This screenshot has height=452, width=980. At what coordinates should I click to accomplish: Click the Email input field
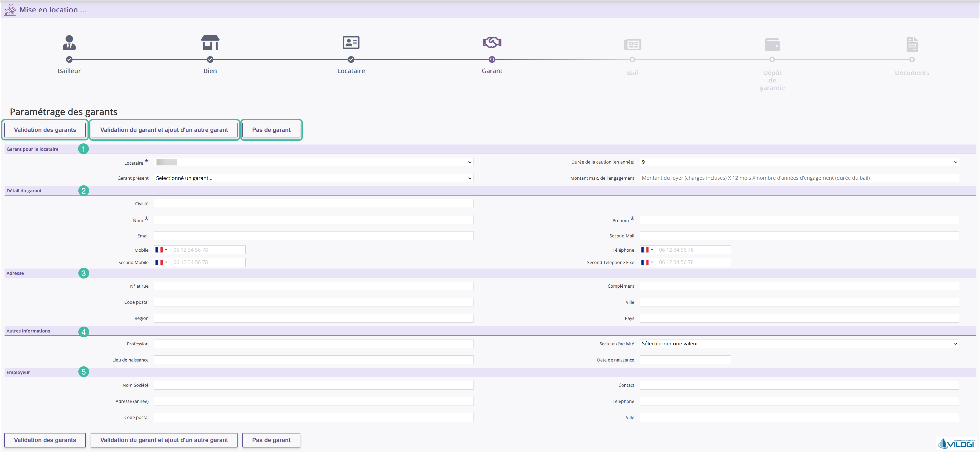pos(314,236)
